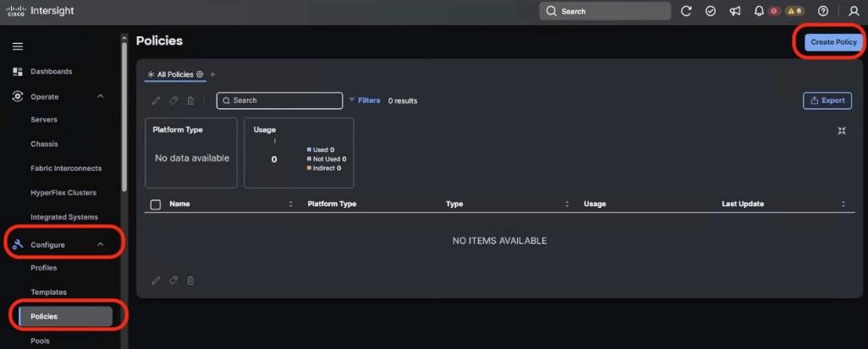Select all rows checkbox in table header
Image resolution: width=868 pixels, height=349 pixels.
(156, 204)
